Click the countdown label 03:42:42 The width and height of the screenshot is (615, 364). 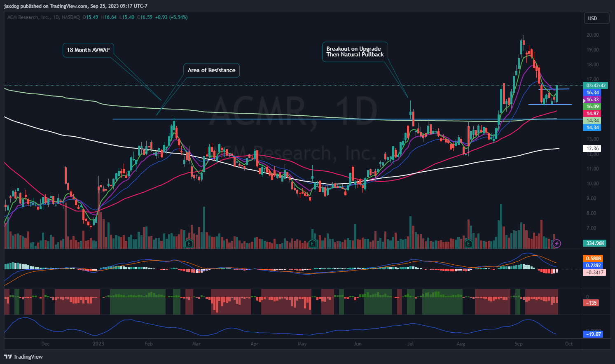click(596, 86)
